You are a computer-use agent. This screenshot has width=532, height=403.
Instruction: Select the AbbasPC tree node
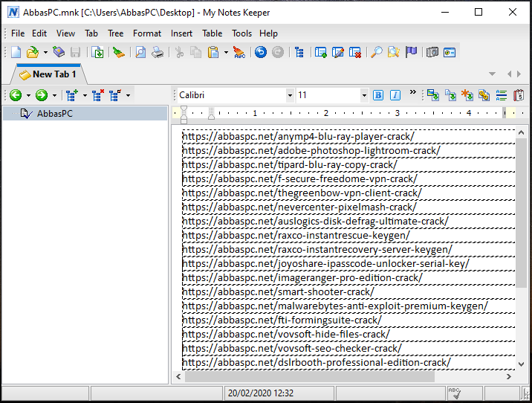[55, 114]
